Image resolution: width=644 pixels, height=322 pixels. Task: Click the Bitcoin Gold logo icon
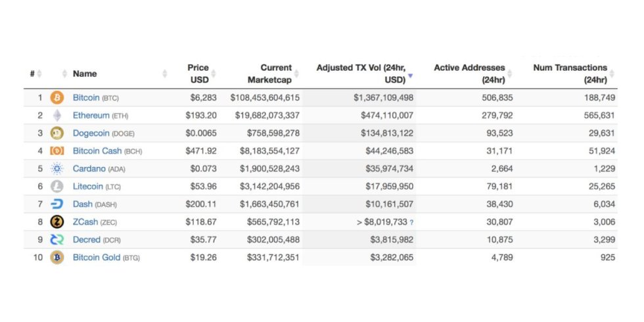pos(57,258)
